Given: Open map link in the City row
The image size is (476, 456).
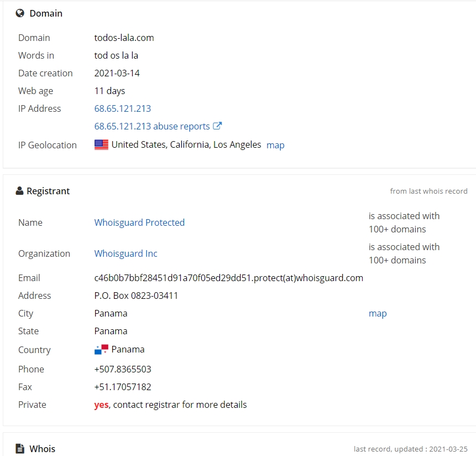Looking at the screenshot, I should (378, 313).
